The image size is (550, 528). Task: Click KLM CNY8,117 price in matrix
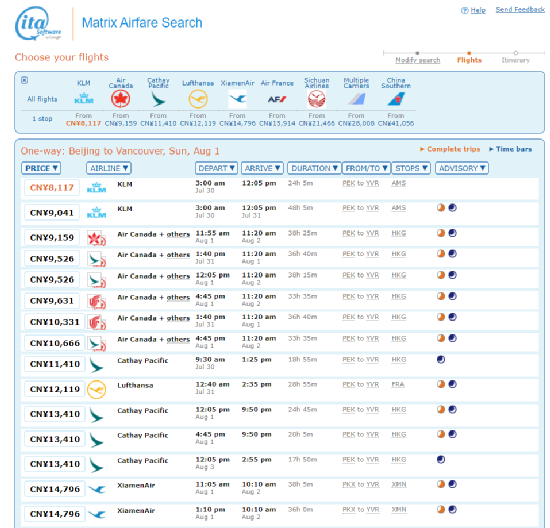83,123
